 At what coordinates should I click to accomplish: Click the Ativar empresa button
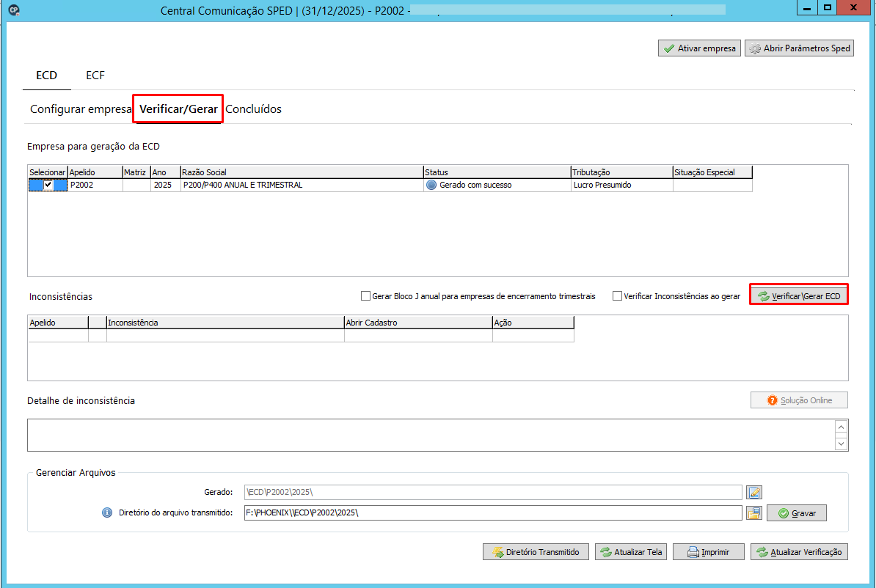tap(699, 48)
